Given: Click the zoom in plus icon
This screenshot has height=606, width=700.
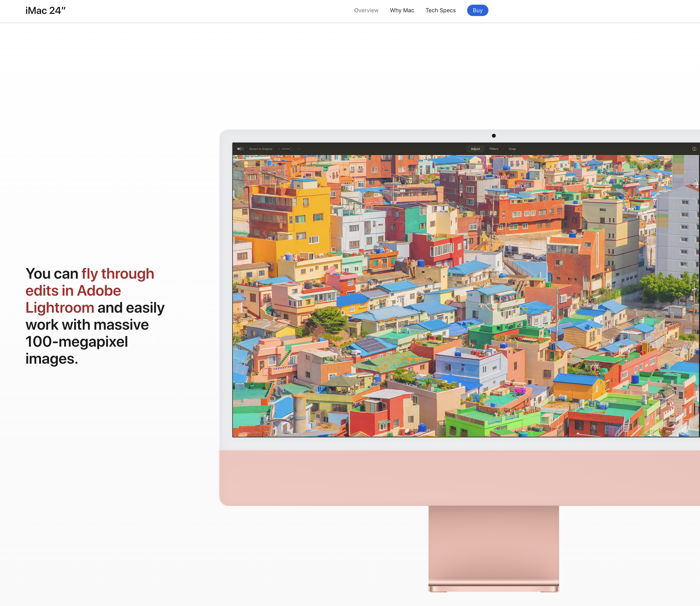Looking at the screenshot, I should (299, 149).
